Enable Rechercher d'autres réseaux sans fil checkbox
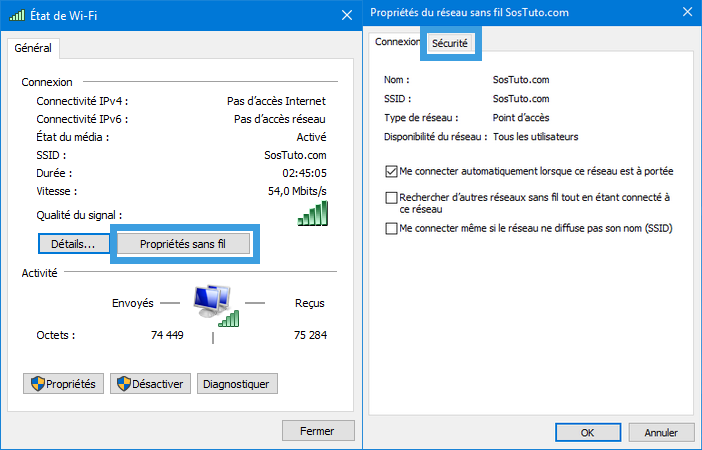This screenshot has height=450, width=702. [391, 197]
